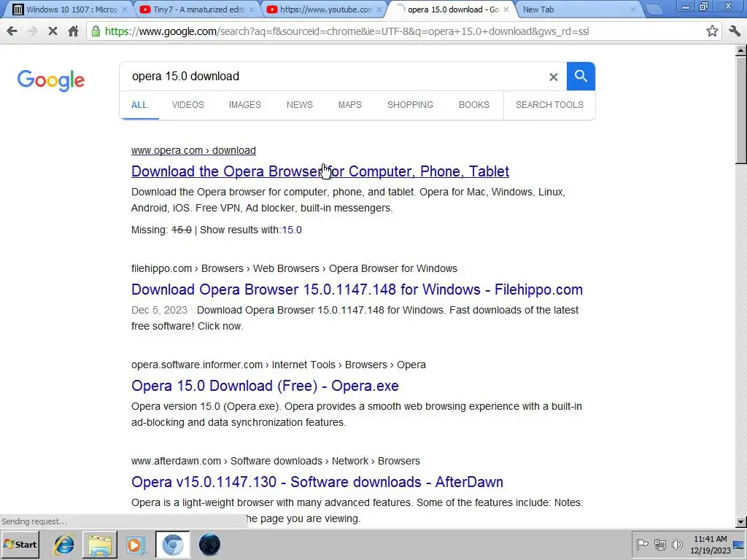747x560 pixels.
Task: Submit search with blue magnifier button
Action: tap(581, 76)
